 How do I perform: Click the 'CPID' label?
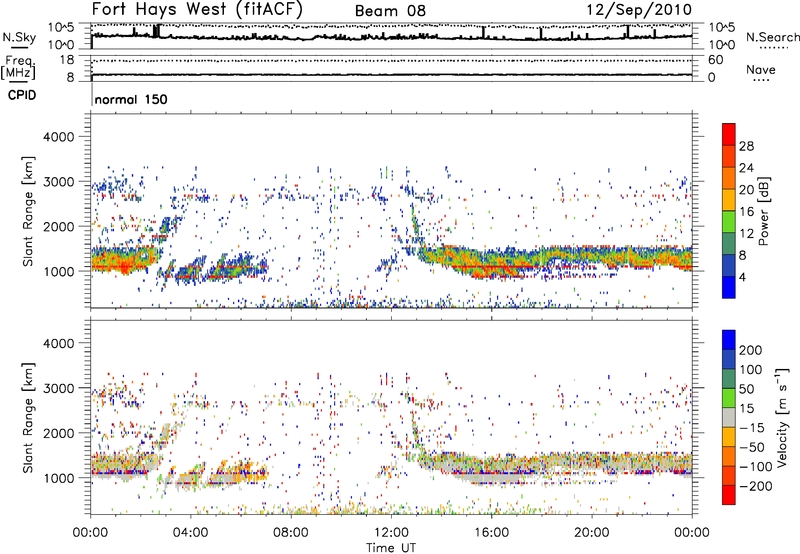click(x=22, y=95)
